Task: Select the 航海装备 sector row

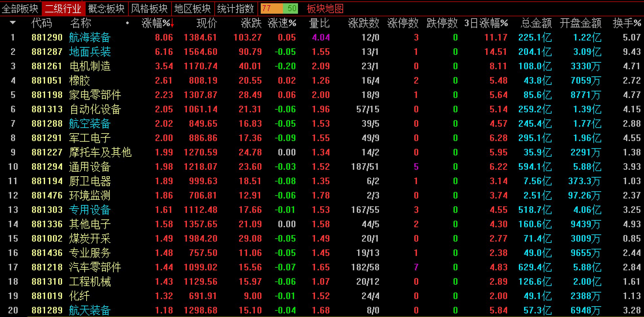Action: [x=322, y=37]
